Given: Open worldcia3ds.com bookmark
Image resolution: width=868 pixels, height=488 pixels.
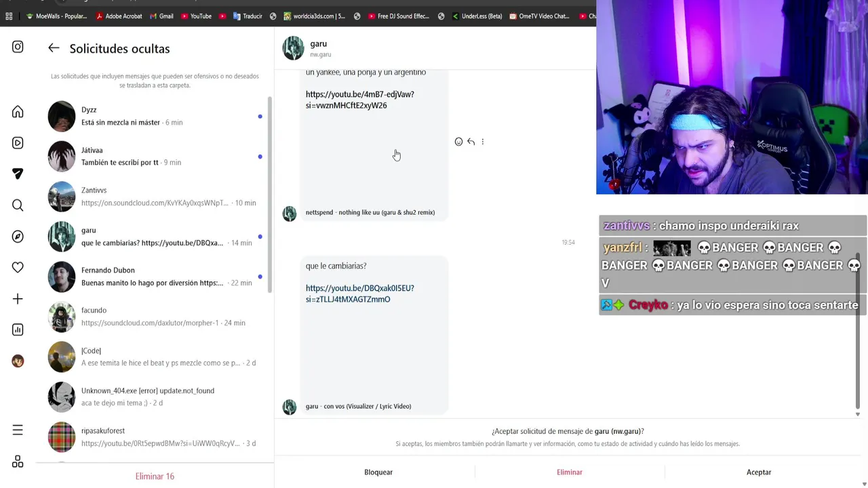Looking at the screenshot, I should point(314,16).
